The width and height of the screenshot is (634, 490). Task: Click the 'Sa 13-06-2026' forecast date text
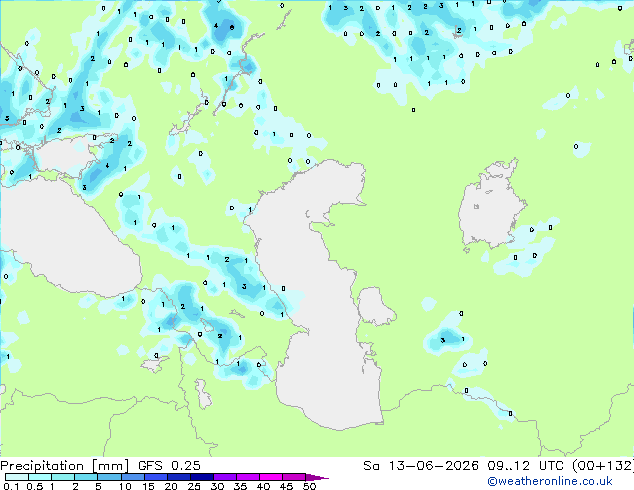pos(421,466)
